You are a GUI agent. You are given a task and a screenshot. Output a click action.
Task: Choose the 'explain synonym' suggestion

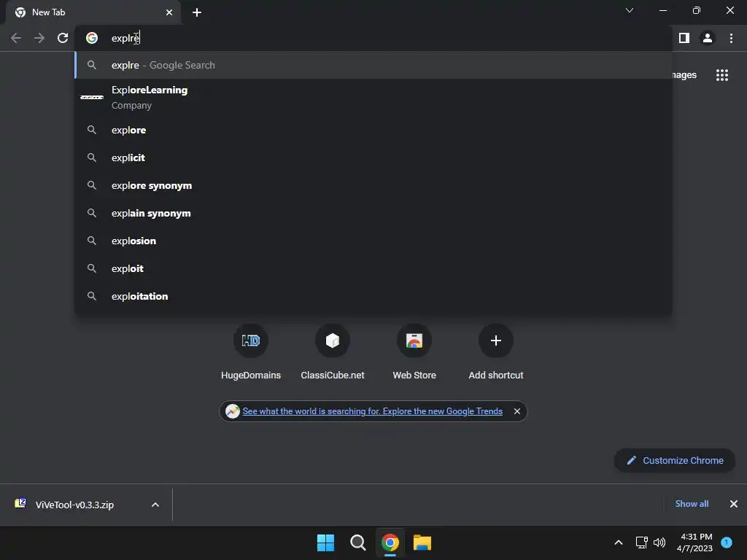tap(373, 214)
